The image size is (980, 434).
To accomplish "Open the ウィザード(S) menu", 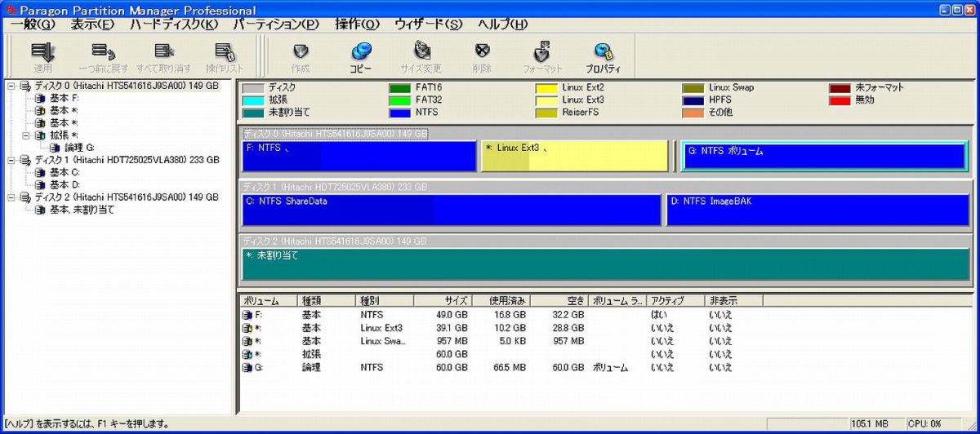I will [430, 24].
